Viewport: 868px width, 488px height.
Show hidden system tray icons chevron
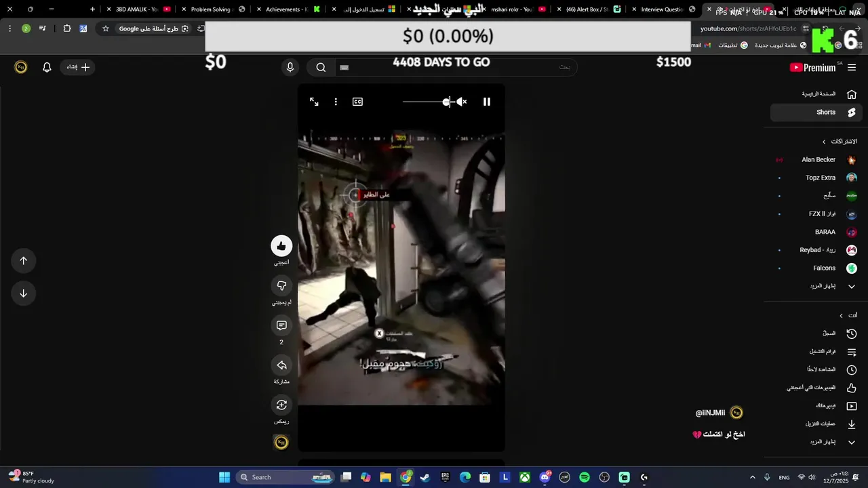[752, 477]
